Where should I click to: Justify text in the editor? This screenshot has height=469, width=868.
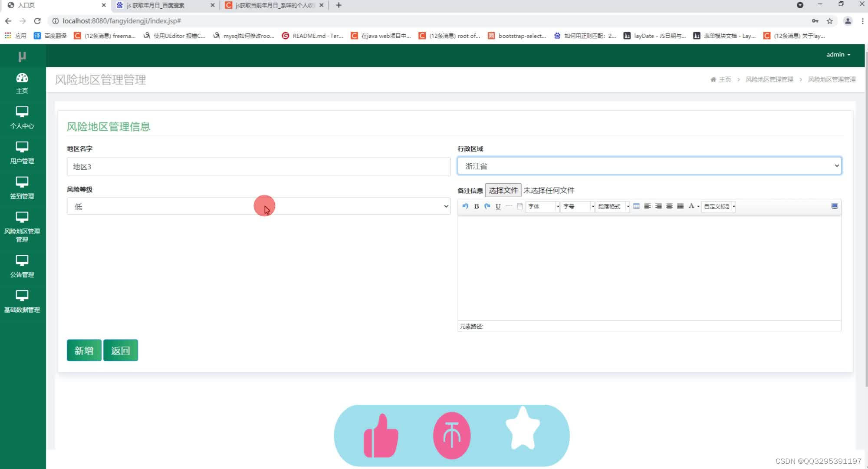[x=680, y=206]
